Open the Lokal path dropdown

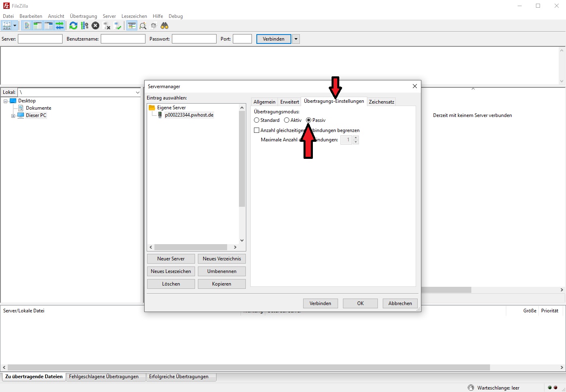pyautogui.click(x=137, y=92)
